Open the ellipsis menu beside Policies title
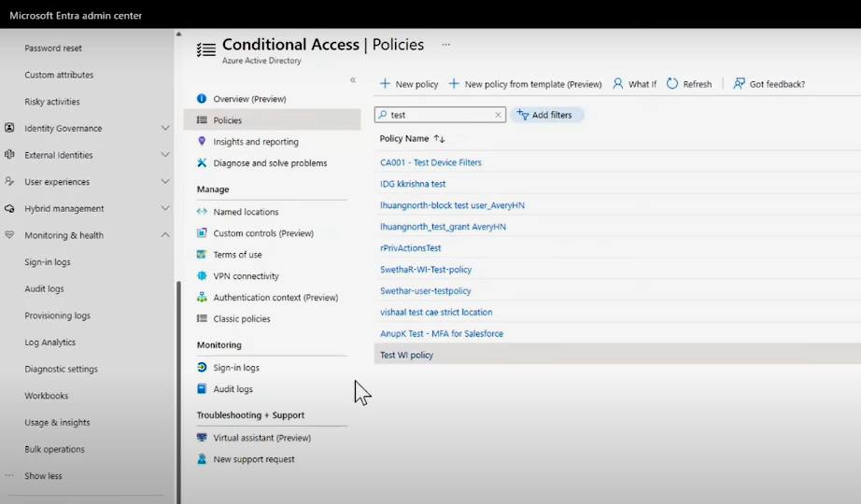Screen dimensions: 861x504 (445, 45)
